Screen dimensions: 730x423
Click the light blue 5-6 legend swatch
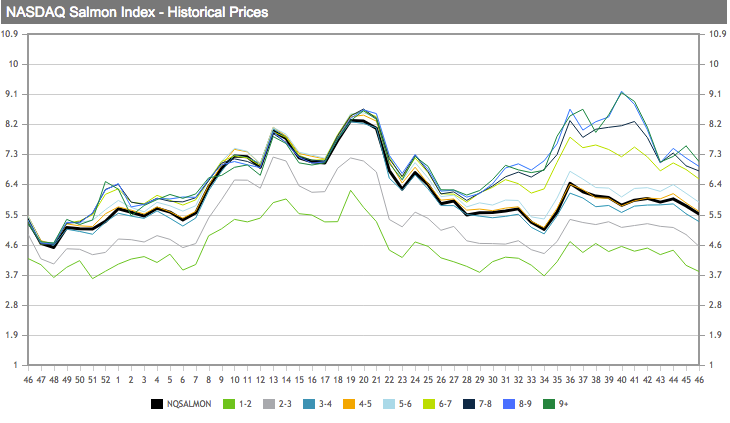pyautogui.click(x=389, y=404)
